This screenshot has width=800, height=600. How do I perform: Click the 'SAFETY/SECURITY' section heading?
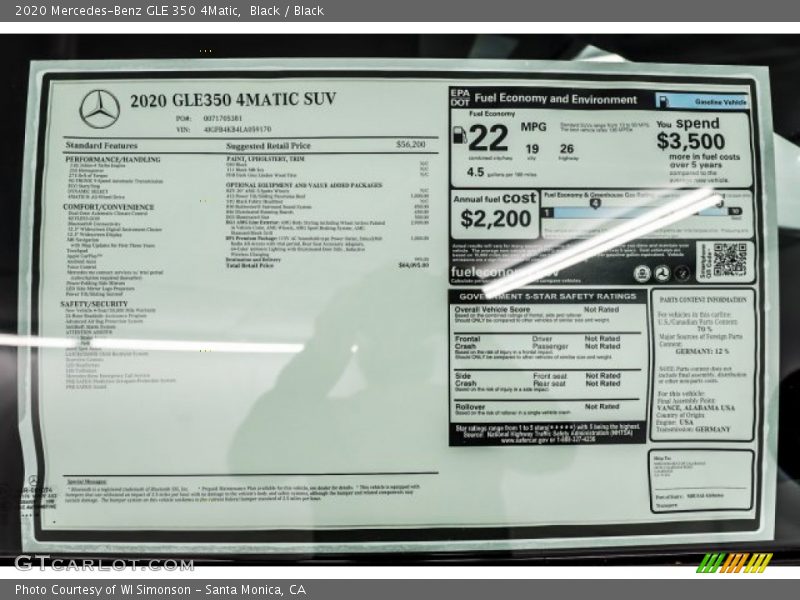[x=94, y=304]
